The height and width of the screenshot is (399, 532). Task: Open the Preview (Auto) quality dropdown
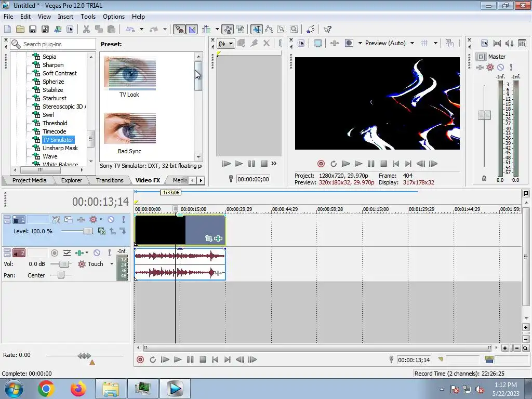click(412, 43)
